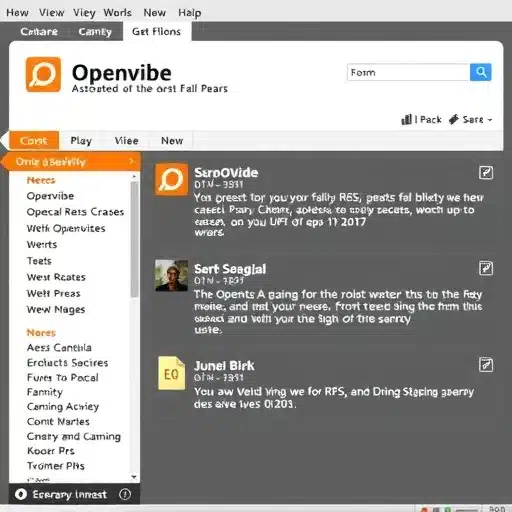Open the Hew menu
Viewport: 512px width, 512px height.
(x=17, y=13)
